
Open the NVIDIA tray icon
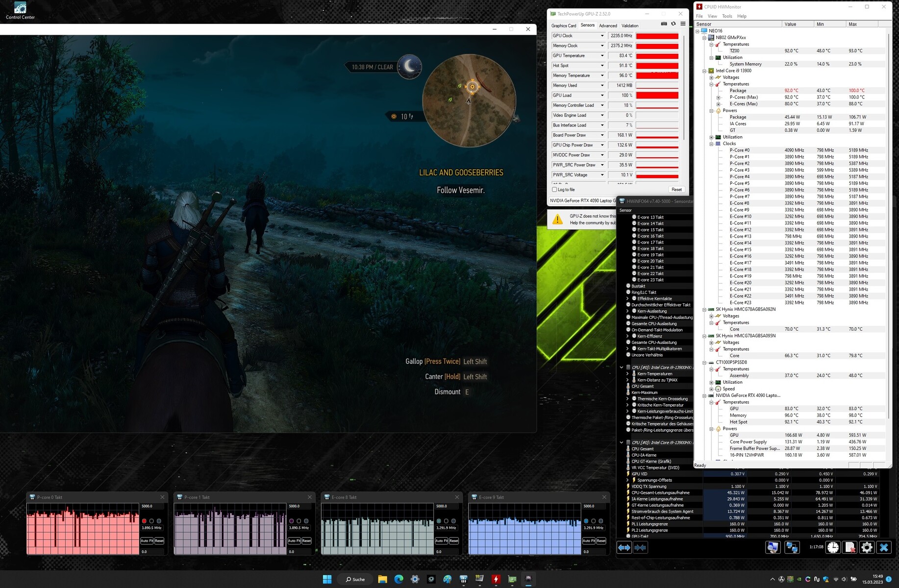pos(799,579)
